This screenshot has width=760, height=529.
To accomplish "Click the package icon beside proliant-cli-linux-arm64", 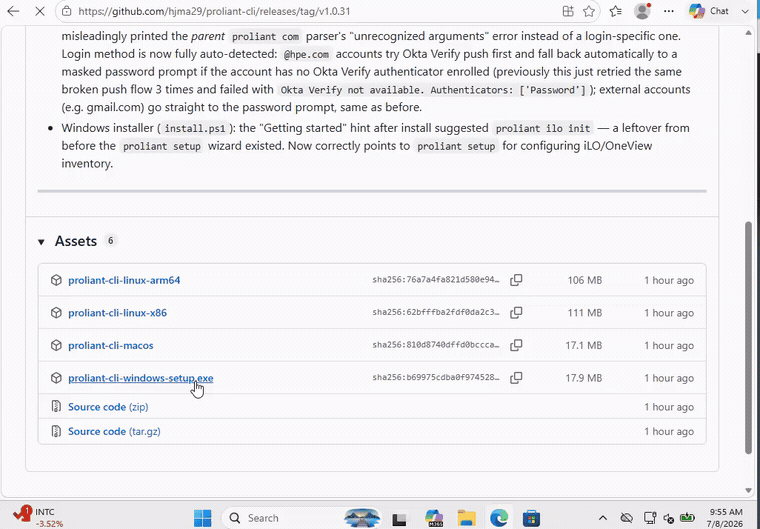I will pyautogui.click(x=56, y=280).
